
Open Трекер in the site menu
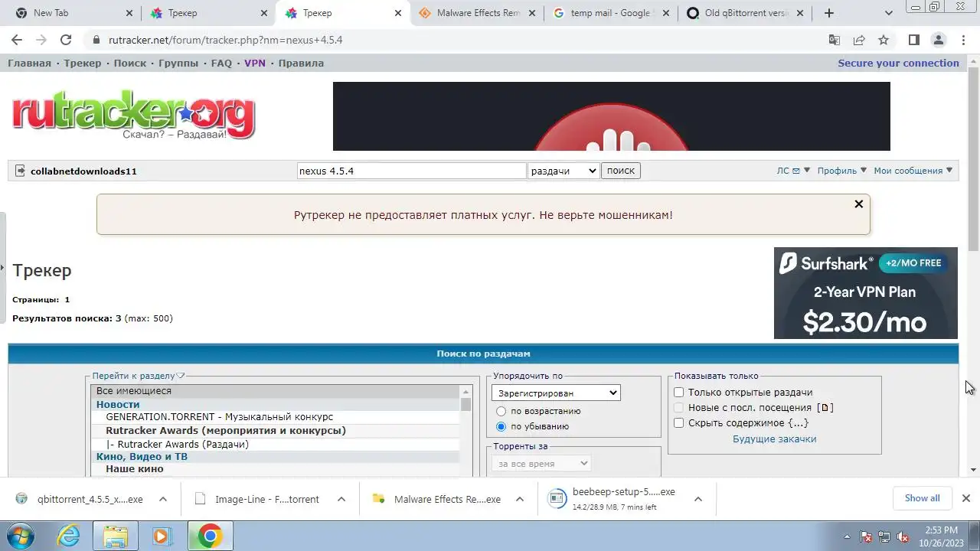(x=83, y=63)
